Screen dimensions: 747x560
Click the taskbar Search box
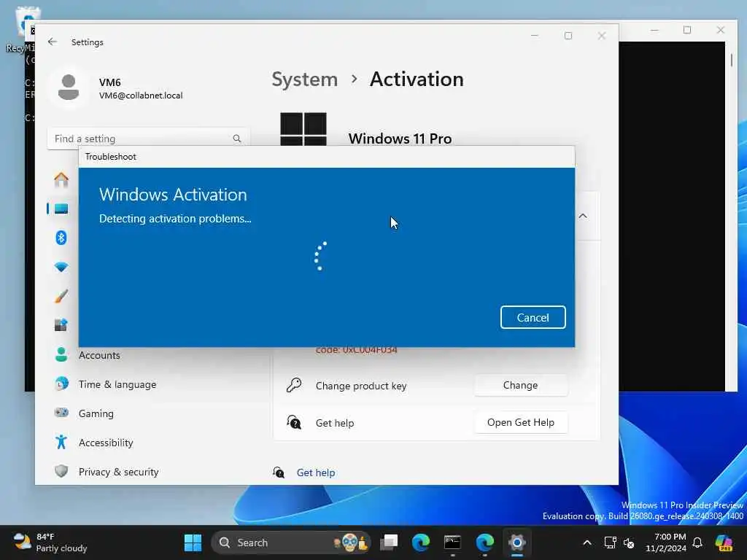[290, 542]
